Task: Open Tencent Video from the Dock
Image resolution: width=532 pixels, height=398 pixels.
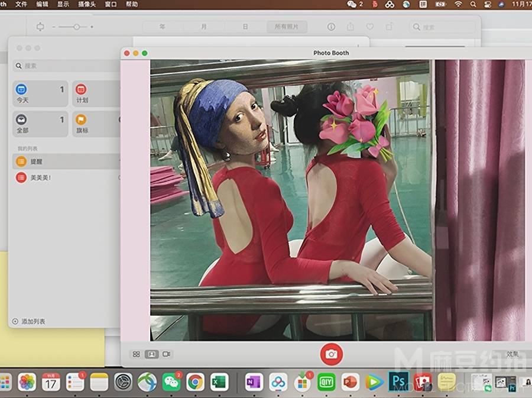Action: click(x=374, y=383)
